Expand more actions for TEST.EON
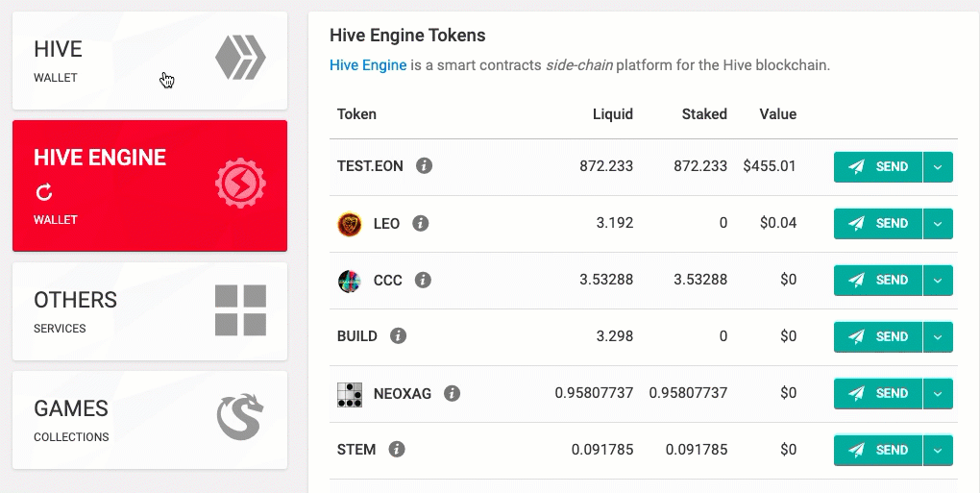Image resolution: width=980 pixels, height=493 pixels. coord(938,167)
